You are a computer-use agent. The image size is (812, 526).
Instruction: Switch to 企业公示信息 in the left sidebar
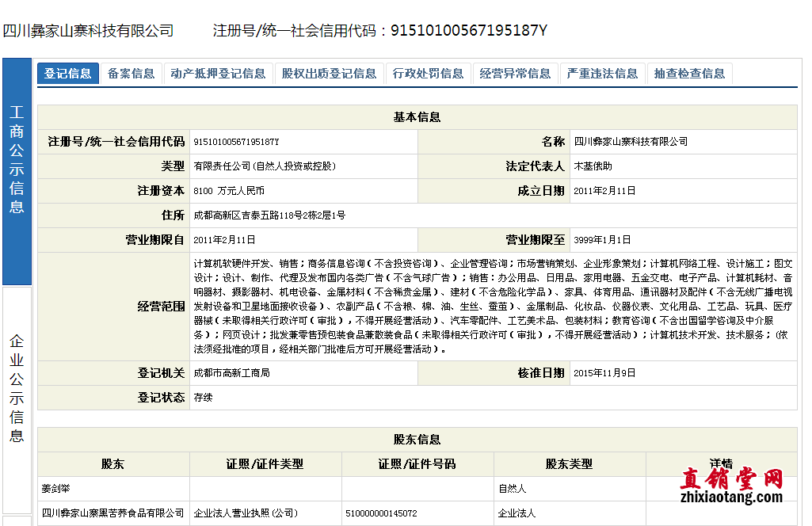pyautogui.click(x=17, y=388)
